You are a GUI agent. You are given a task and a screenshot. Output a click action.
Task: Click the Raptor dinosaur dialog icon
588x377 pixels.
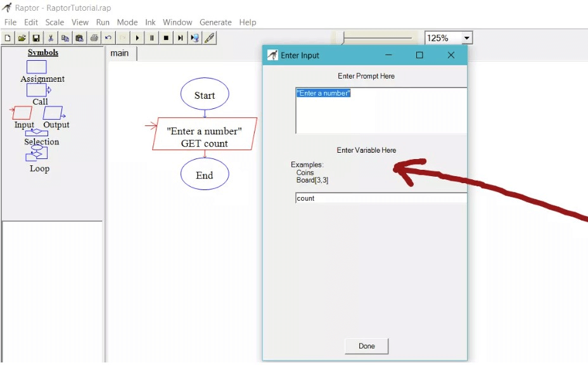(x=272, y=55)
